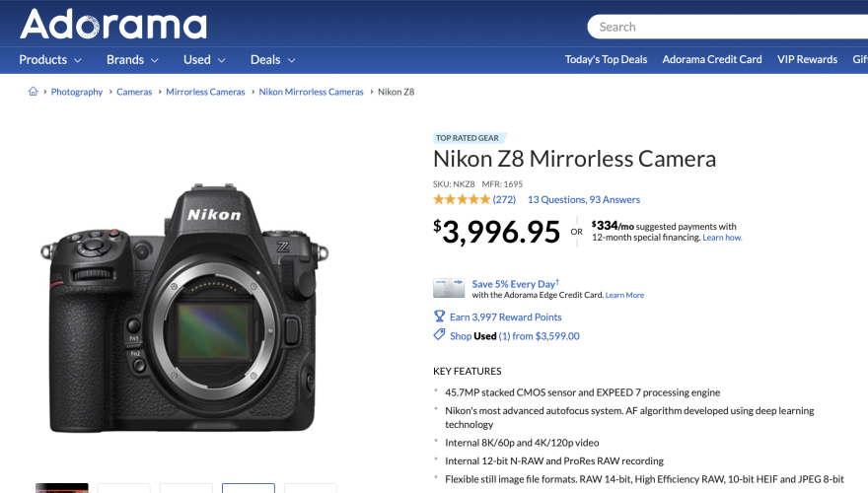
Task: Click the home icon in the breadcrumb
Action: coord(34,92)
